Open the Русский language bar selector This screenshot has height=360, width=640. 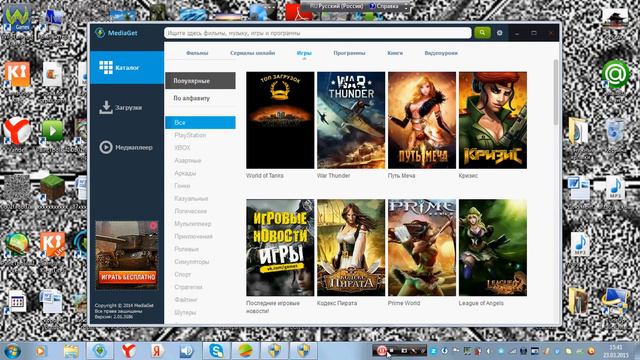click(337, 7)
